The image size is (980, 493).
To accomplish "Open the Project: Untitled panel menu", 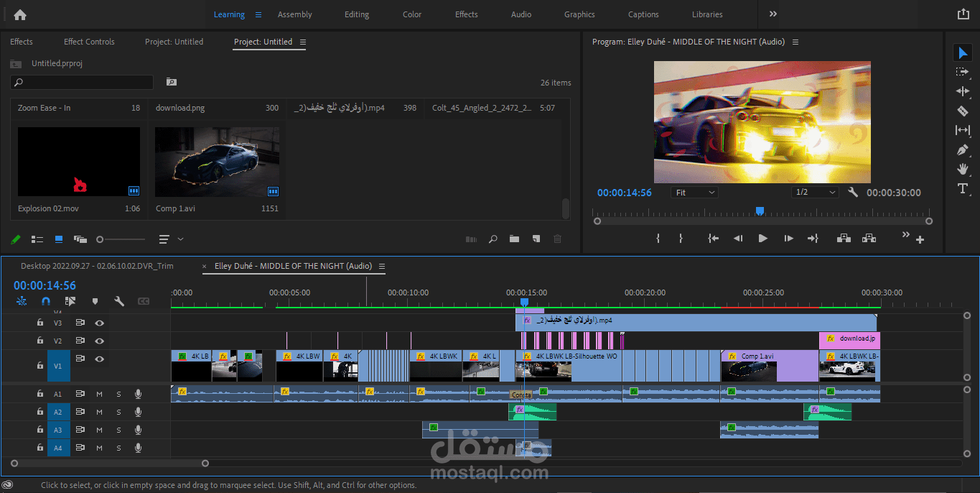I will pyautogui.click(x=302, y=42).
